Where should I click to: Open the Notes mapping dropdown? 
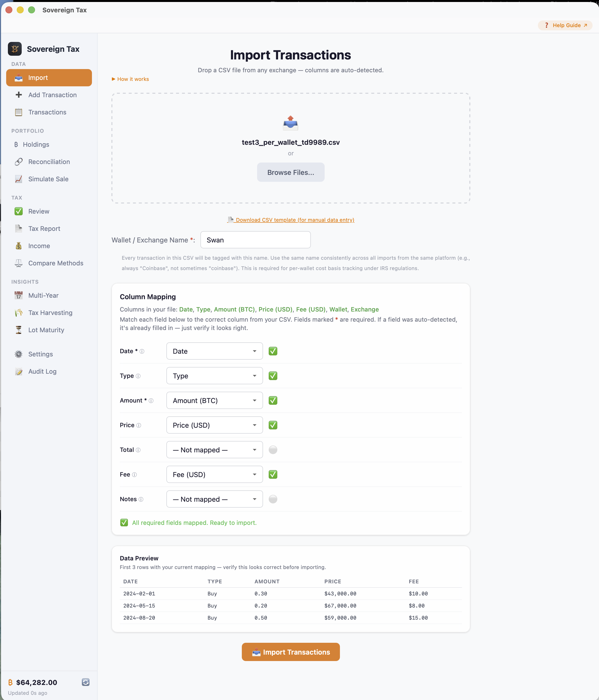click(214, 499)
